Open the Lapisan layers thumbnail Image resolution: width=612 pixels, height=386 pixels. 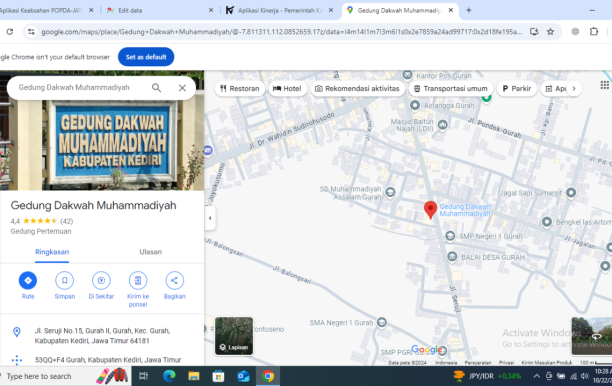click(x=234, y=336)
